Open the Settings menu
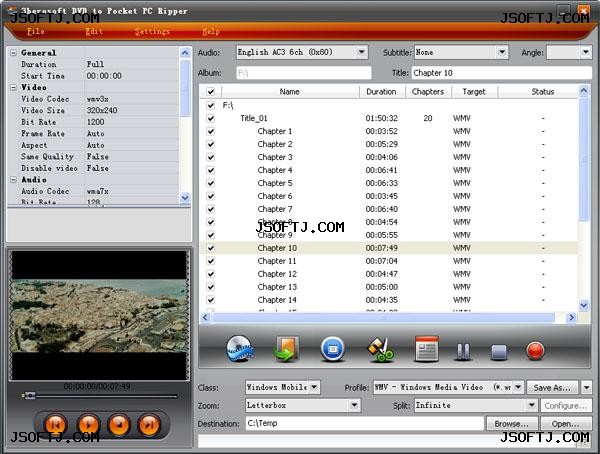Viewport: 600px width, 454px height. [152, 31]
